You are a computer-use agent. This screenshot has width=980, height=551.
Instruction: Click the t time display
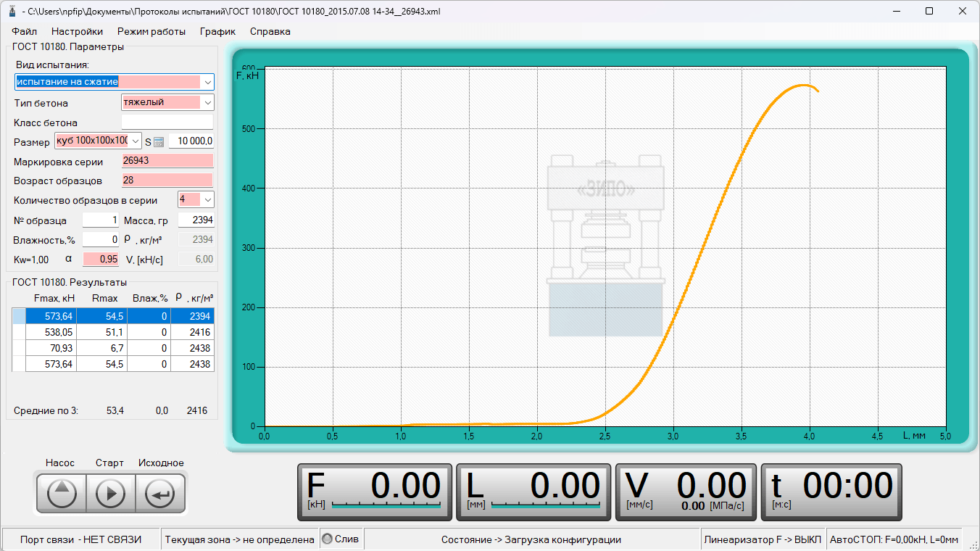(x=831, y=492)
